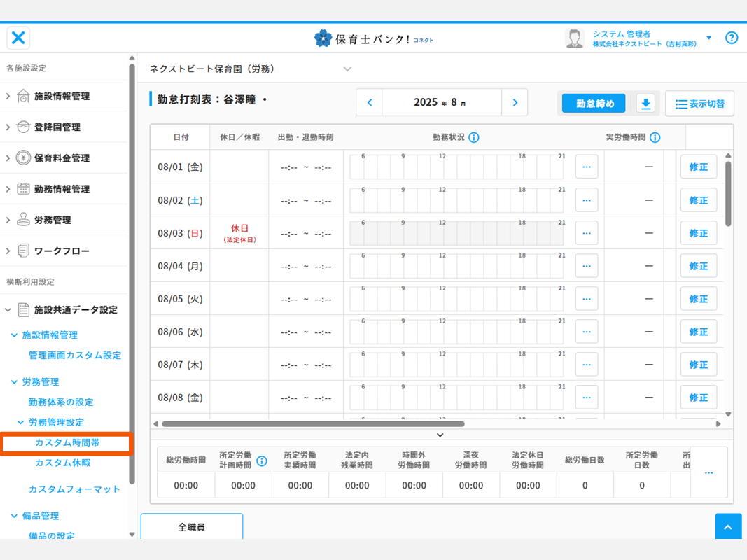
Task: Open help via the question mark icon
Action: (x=732, y=38)
